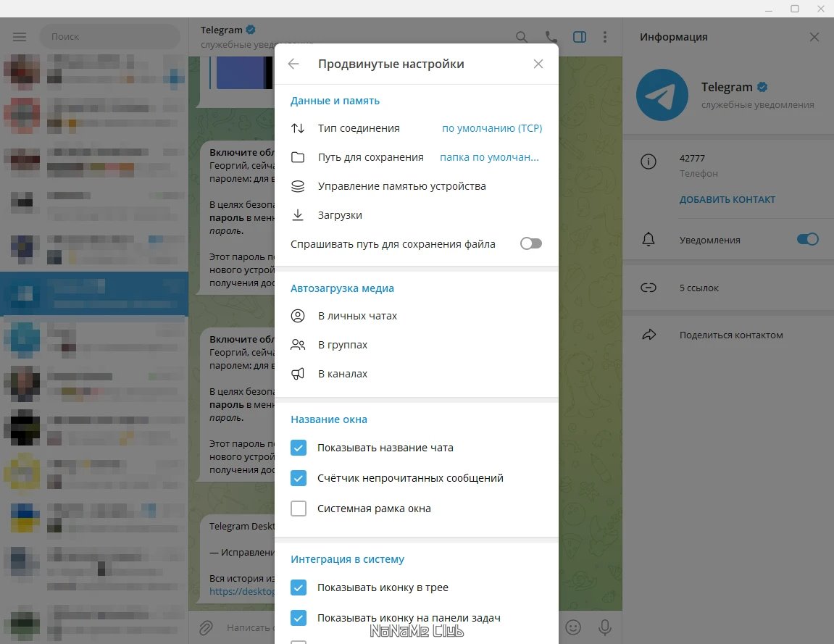The width and height of the screenshot is (834, 644).
Task: Open the three-dot chat menu
Action: [x=605, y=37]
